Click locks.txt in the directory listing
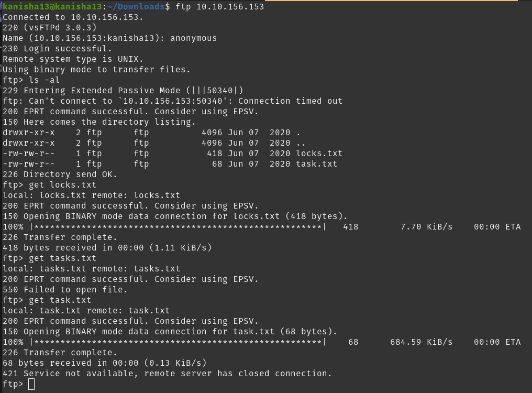 click(319, 154)
